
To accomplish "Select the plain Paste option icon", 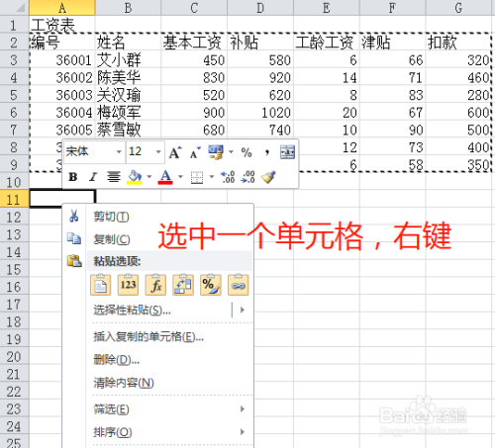I will click(100, 285).
